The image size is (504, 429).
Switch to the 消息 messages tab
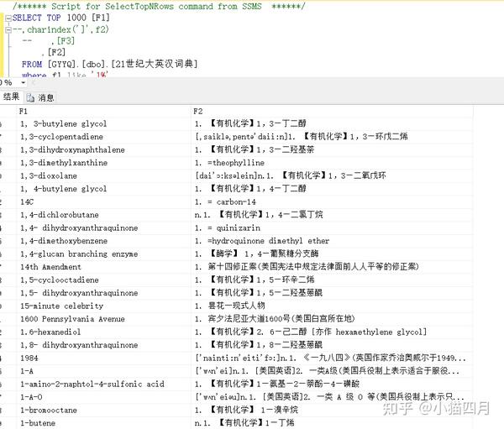[x=40, y=97]
